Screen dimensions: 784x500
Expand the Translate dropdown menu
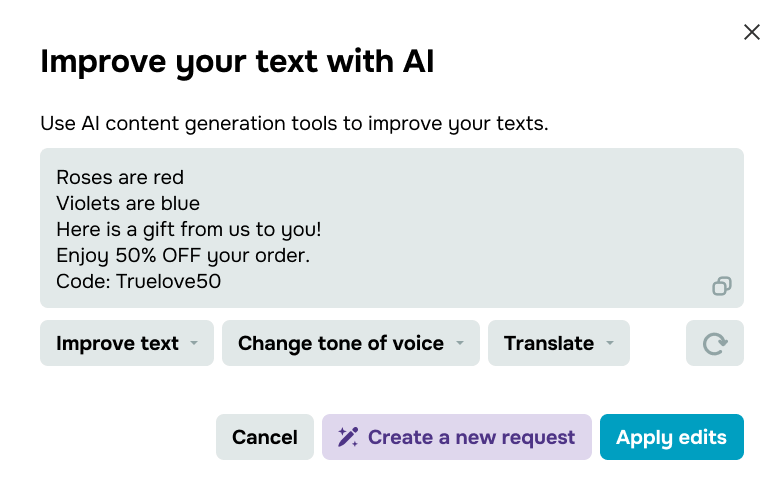pos(558,343)
